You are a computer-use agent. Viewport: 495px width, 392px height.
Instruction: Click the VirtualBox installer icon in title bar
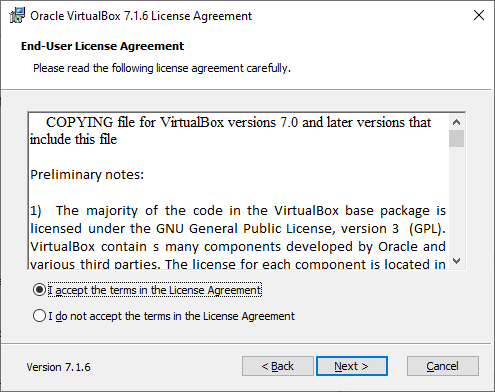coord(17,15)
